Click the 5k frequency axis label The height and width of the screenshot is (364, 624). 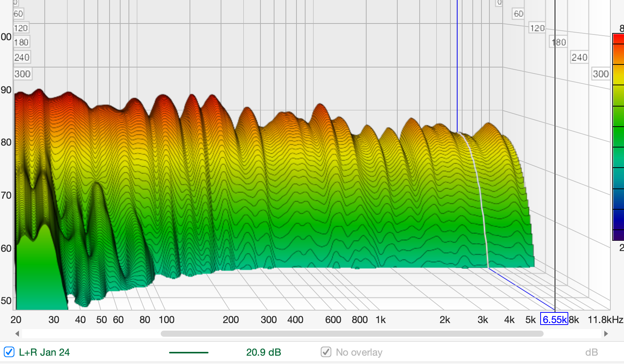[x=530, y=320]
